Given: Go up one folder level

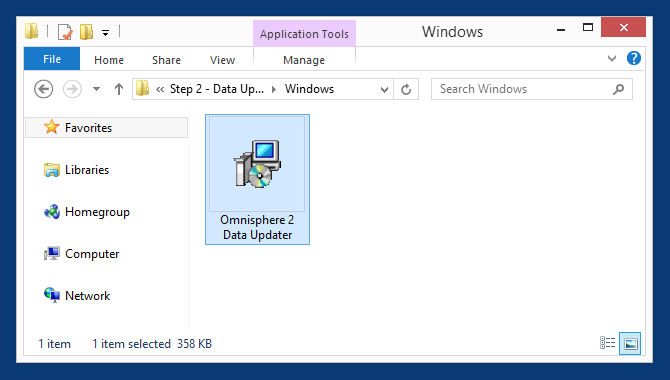Looking at the screenshot, I should [119, 89].
